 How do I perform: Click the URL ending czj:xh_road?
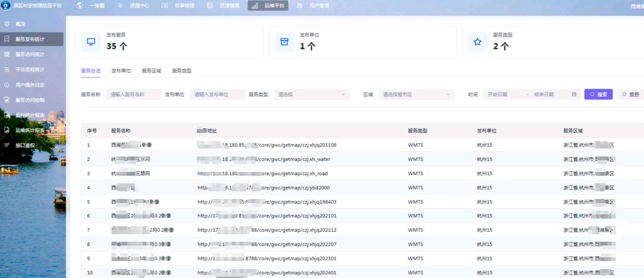[x=263, y=173]
